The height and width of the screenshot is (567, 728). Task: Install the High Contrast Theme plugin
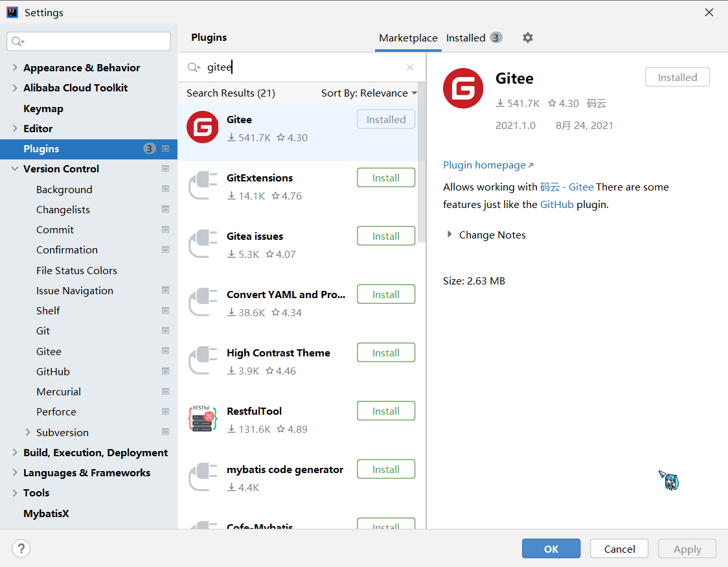(x=386, y=353)
